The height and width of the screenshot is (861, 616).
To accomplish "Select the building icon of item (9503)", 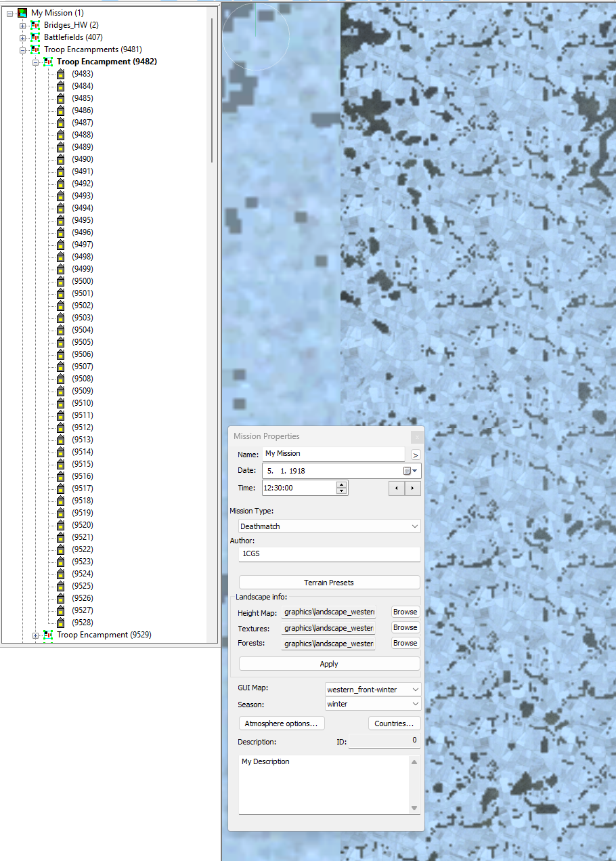I will point(60,318).
